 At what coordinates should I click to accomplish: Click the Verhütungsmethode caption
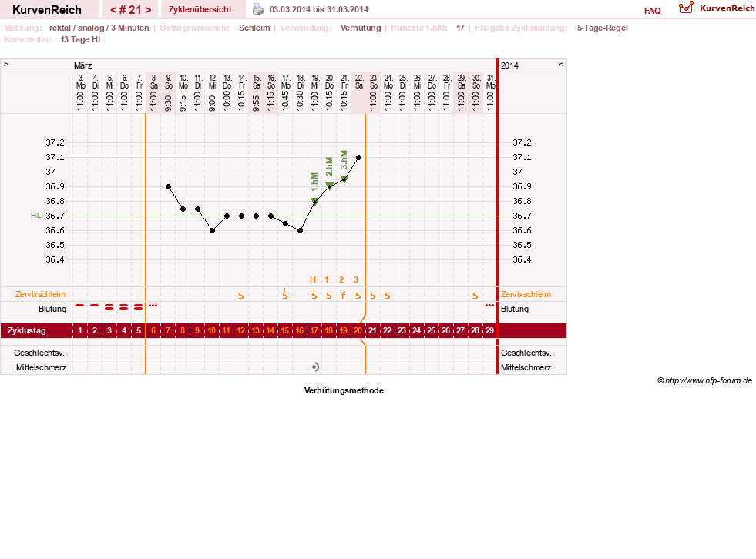pyautogui.click(x=344, y=391)
